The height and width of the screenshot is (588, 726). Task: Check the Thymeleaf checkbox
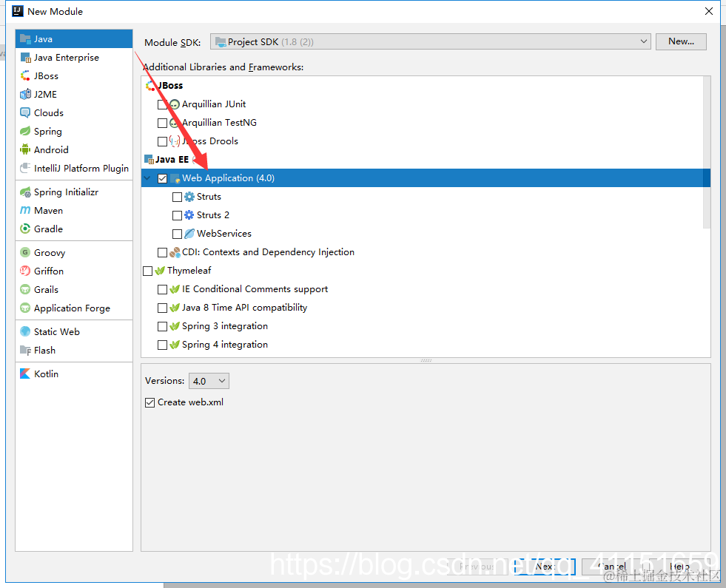[x=148, y=271]
